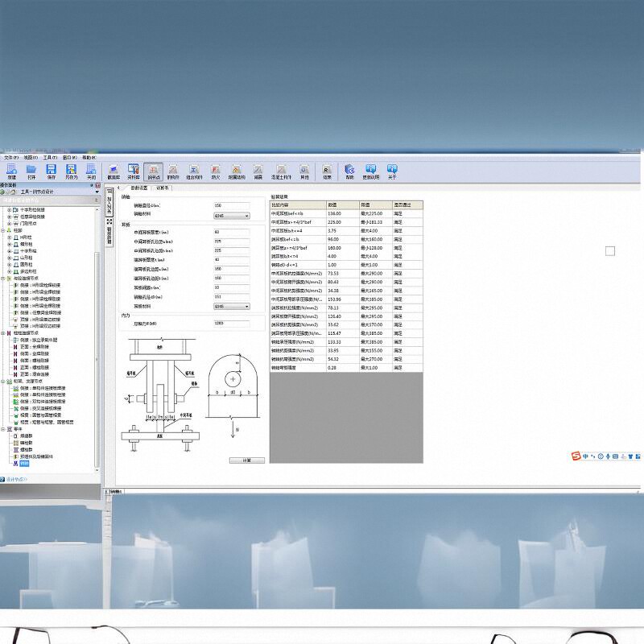Open help via the 帮助 toolbar icon
This screenshot has height=644, width=644.
(x=349, y=170)
